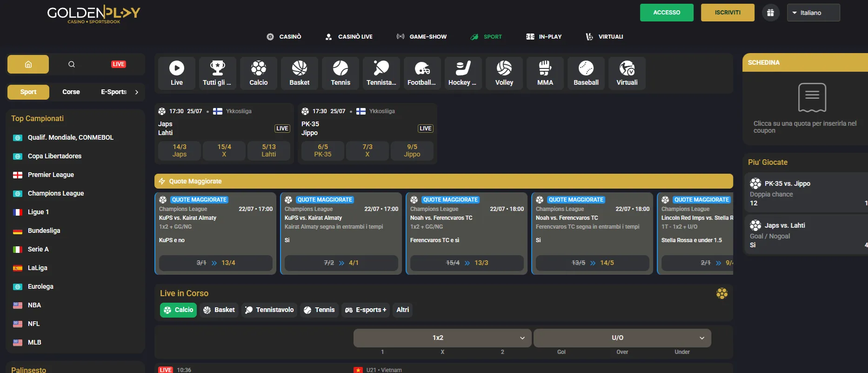Open Casinò Live menu item

pos(349,37)
